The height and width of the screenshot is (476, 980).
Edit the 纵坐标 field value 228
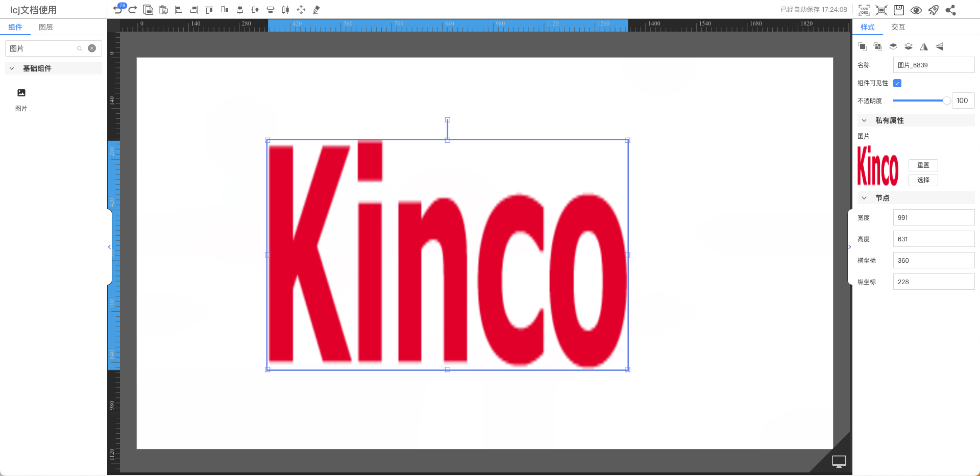[934, 282]
